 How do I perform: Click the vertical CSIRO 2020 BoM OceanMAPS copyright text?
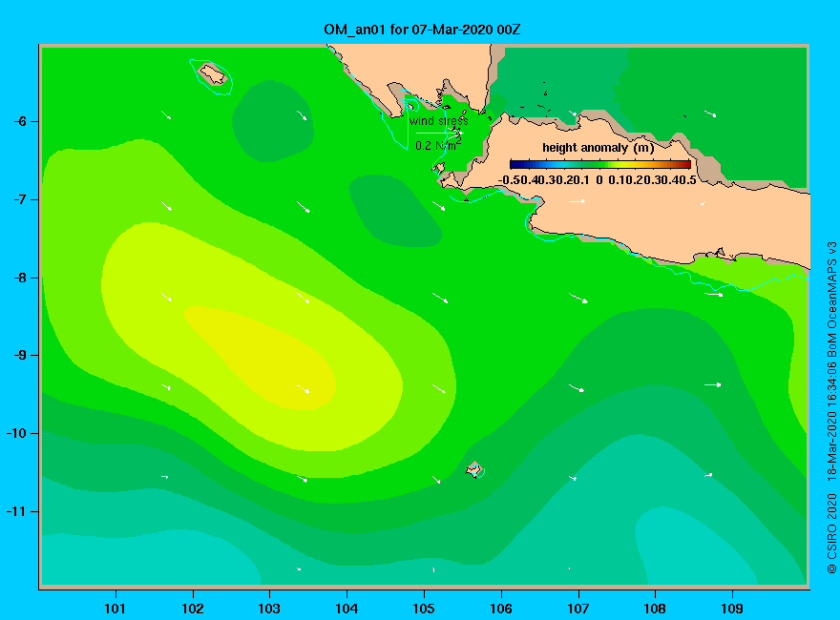point(831,408)
